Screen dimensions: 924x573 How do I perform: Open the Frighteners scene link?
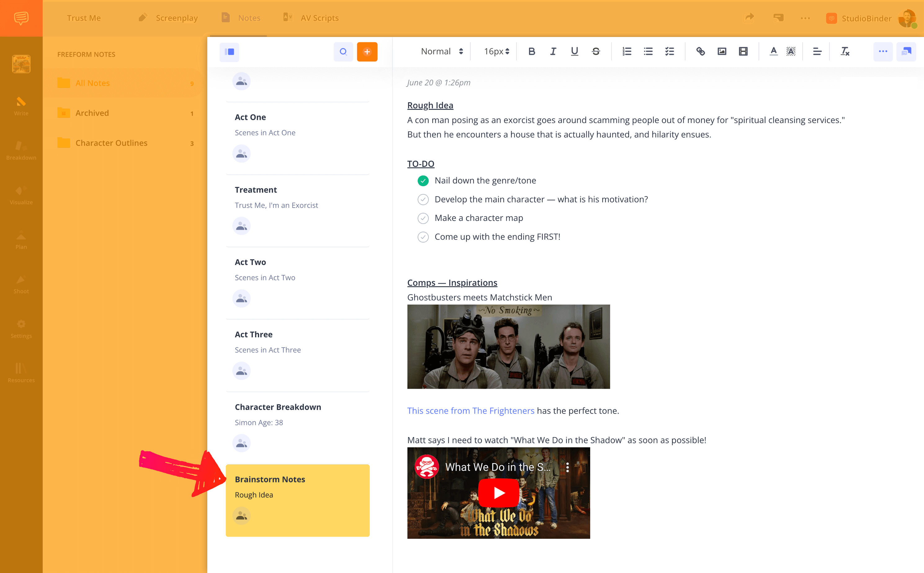[x=470, y=411]
